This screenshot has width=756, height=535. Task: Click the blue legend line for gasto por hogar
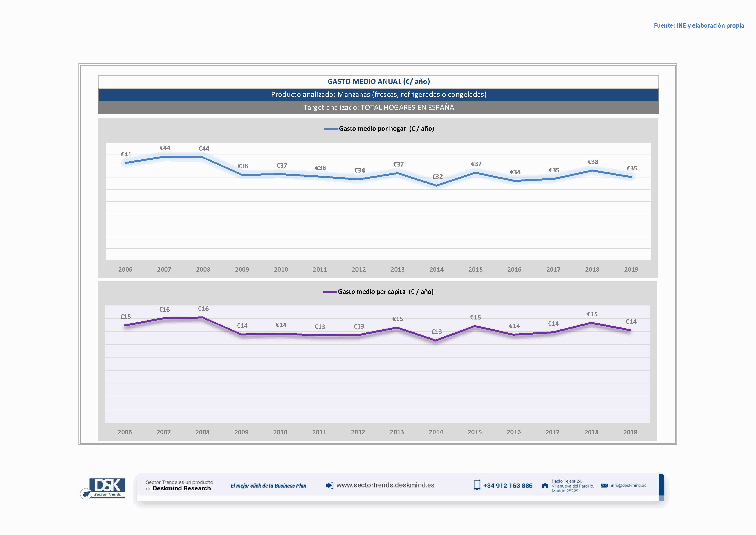(x=331, y=129)
